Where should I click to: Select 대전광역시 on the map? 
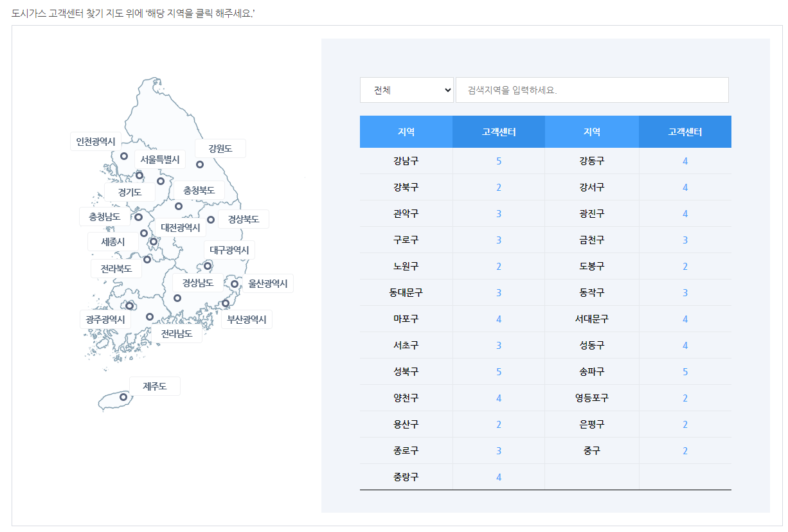181,227
